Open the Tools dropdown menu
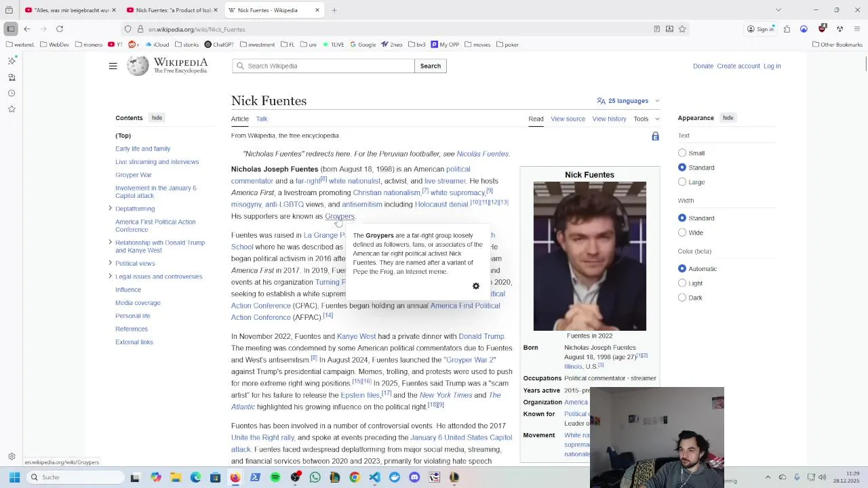 (x=646, y=119)
